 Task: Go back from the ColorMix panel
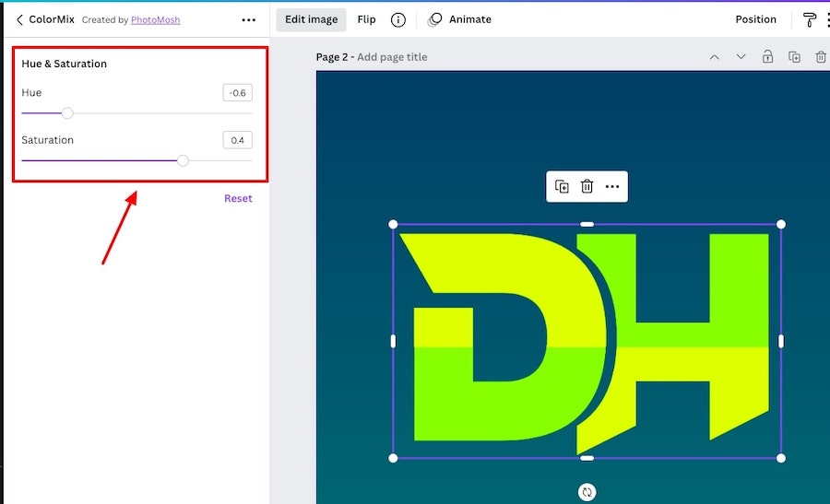(x=19, y=19)
